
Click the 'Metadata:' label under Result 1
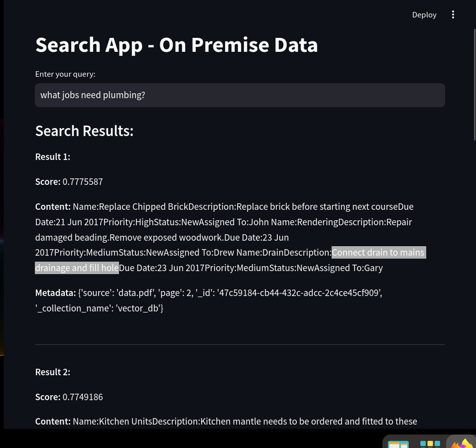coord(55,293)
